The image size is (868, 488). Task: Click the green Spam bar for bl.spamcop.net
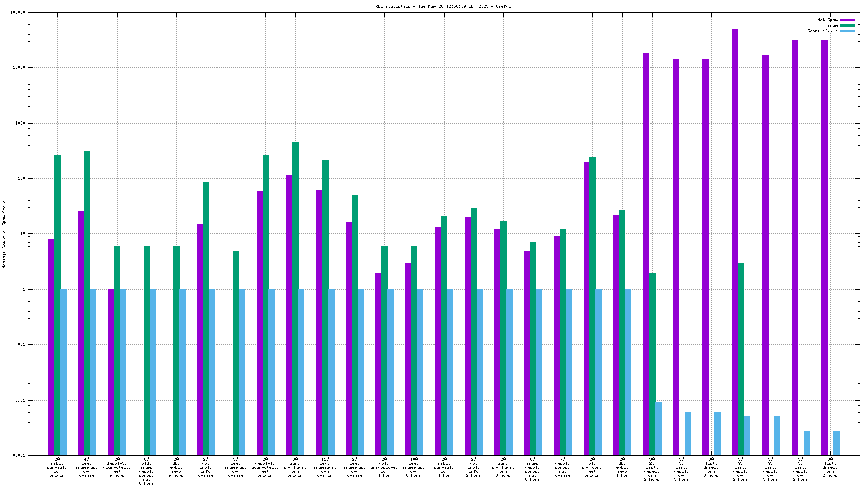point(592,306)
